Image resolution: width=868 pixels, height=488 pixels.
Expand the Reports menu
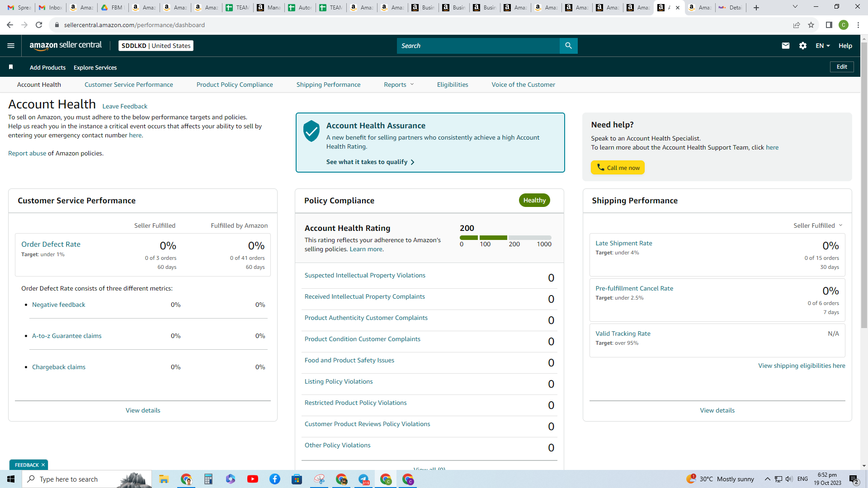[399, 84]
